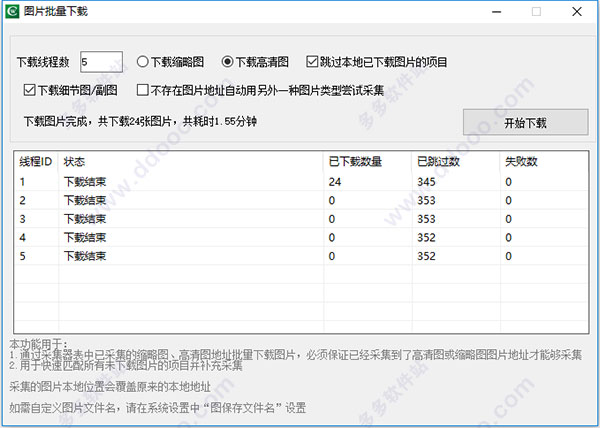Click the 线程ID column header
The width and height of the screenshot is (600, 428).
[37, 161]
